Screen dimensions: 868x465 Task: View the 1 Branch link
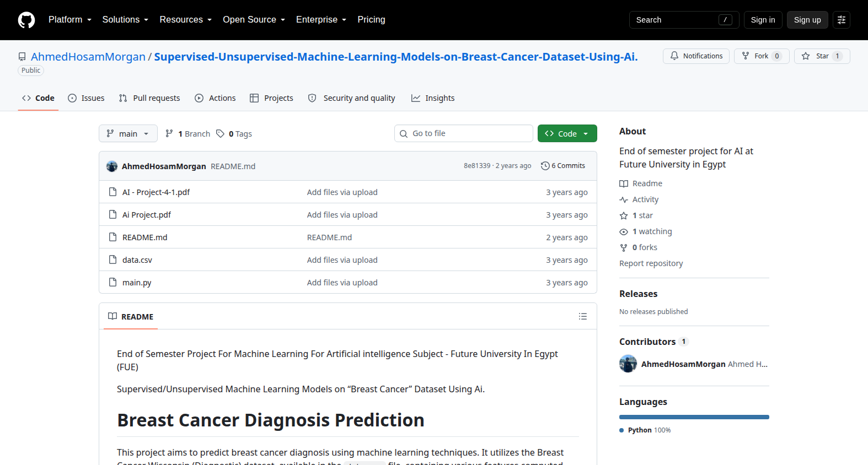[x=188, y=134]
